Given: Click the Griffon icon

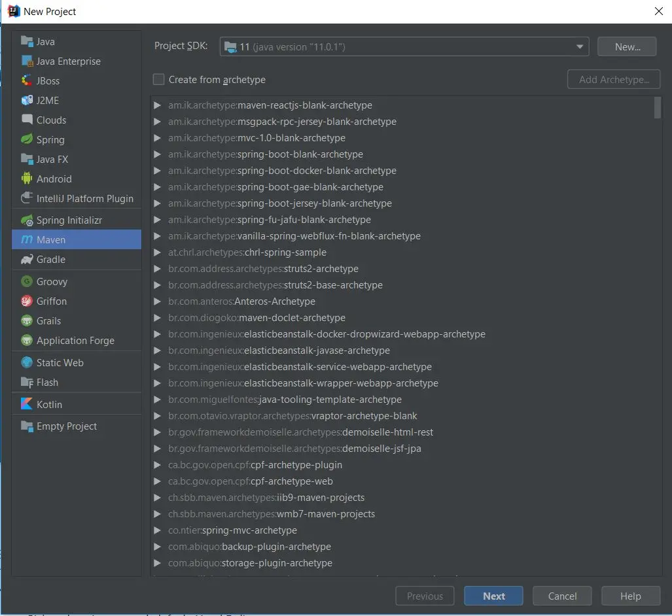Looking at the screenshot, I should [x=27, y=301].
